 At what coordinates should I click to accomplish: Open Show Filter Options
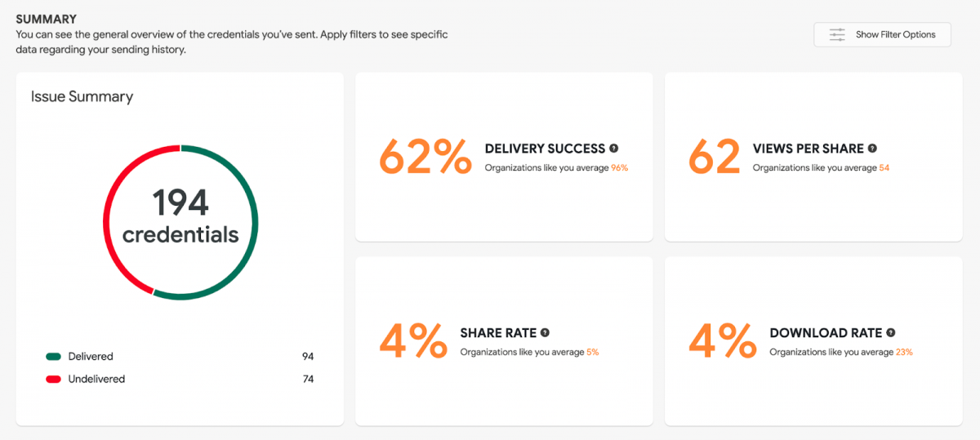click(882, 35)
